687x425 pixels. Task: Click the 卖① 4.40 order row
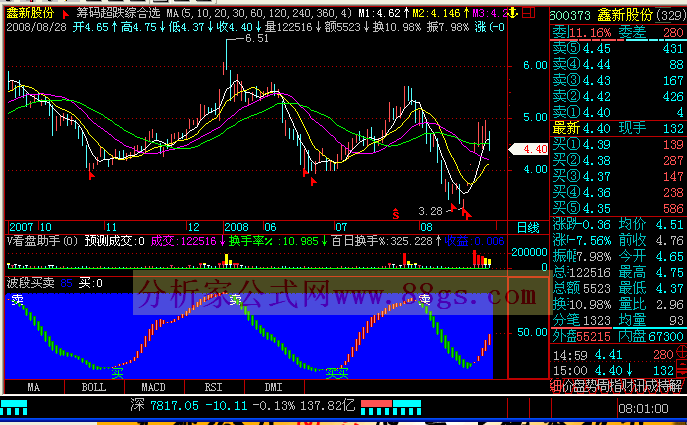618,113
